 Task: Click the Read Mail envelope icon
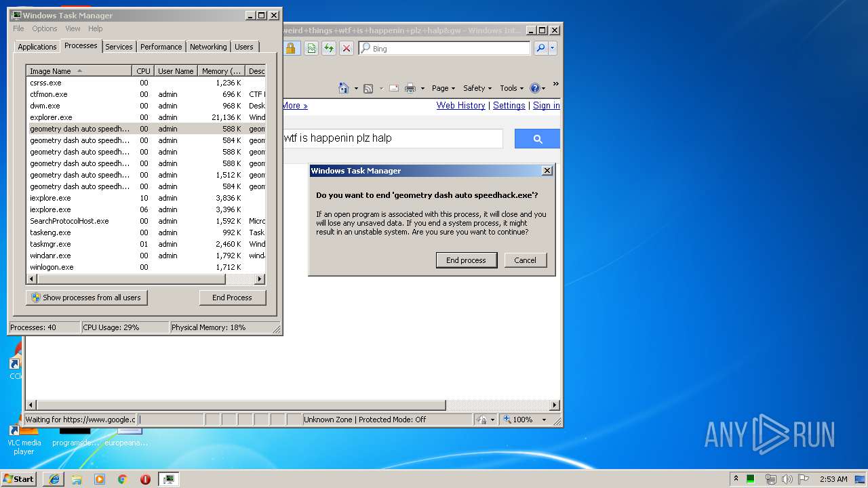(393, 88)
